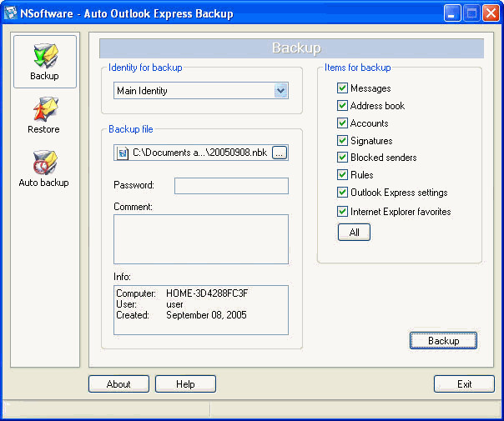This screenshot has height=421, width=504.
Task: Open the About dialog
Action: [118, 383]
